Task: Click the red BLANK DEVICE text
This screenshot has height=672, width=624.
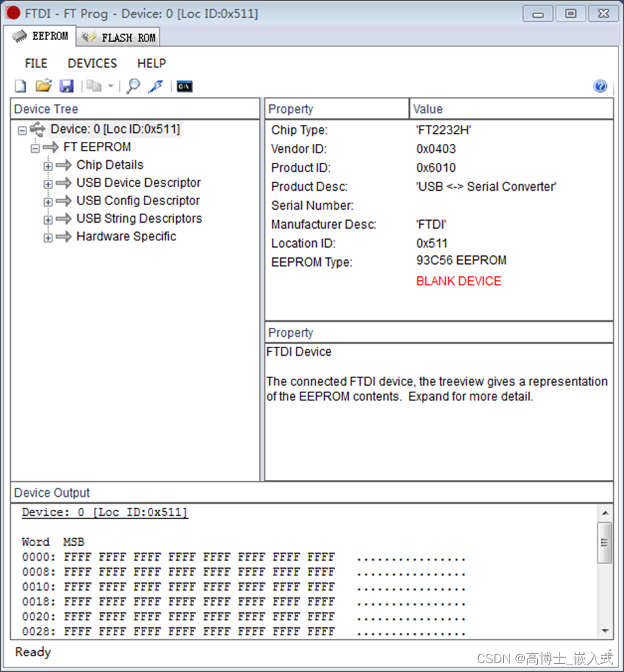Action: pos(459,281)
